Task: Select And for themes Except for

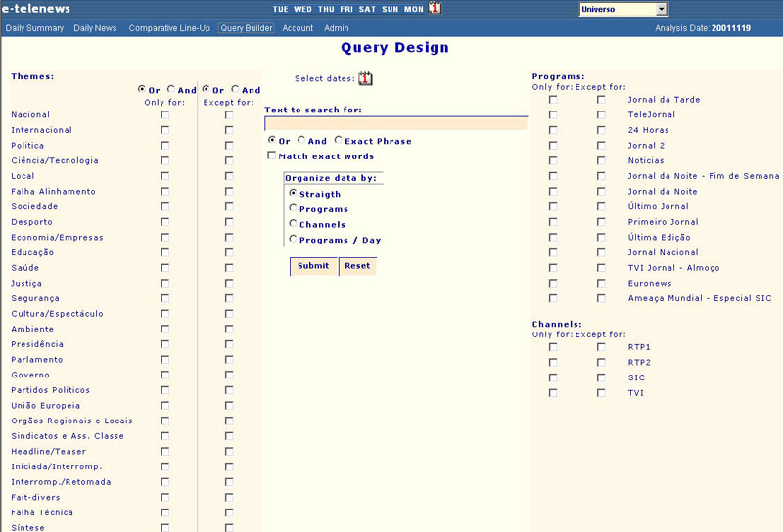Action: (235, 89)
